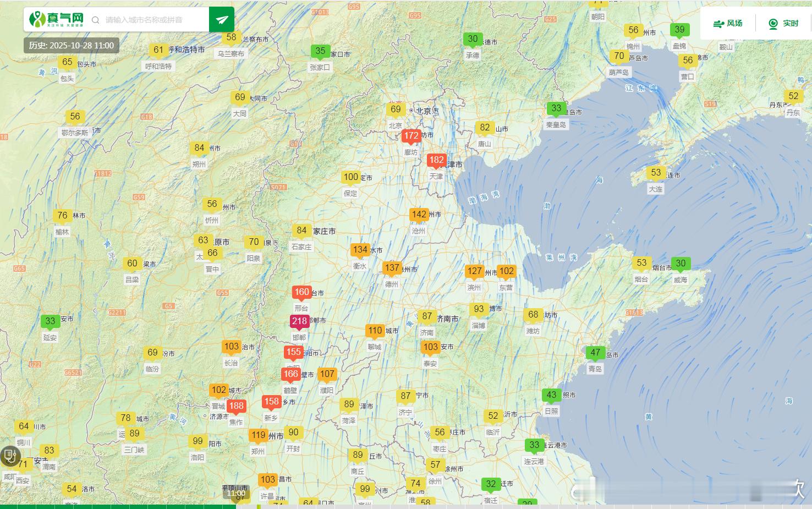Screen dimensions: 812x509
Task: Select the 160 AQI marker for 邢台
Action: pyautogui.click(x=301, y=293)
